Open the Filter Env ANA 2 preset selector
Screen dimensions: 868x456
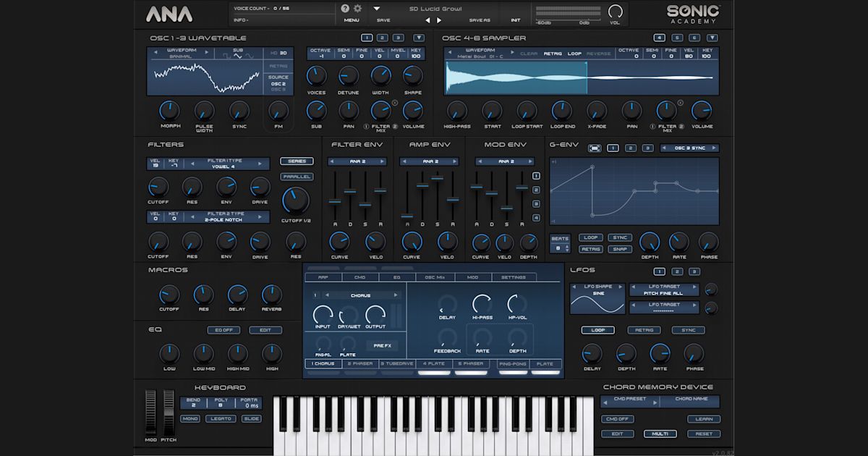click(x=358, y=162)
